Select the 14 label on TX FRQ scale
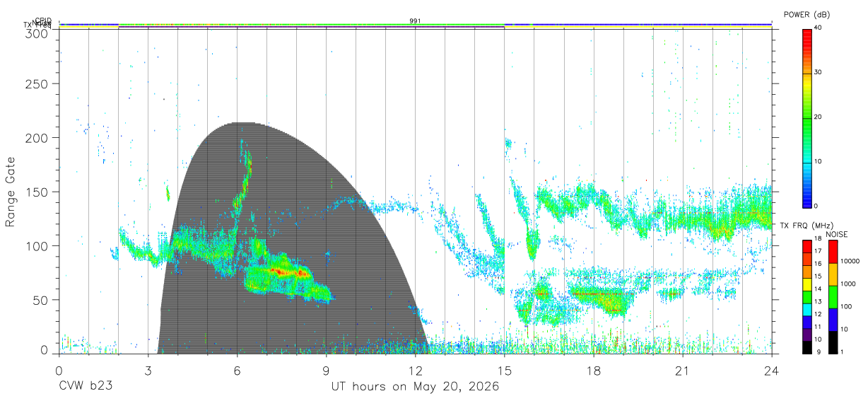 (818, 289)
